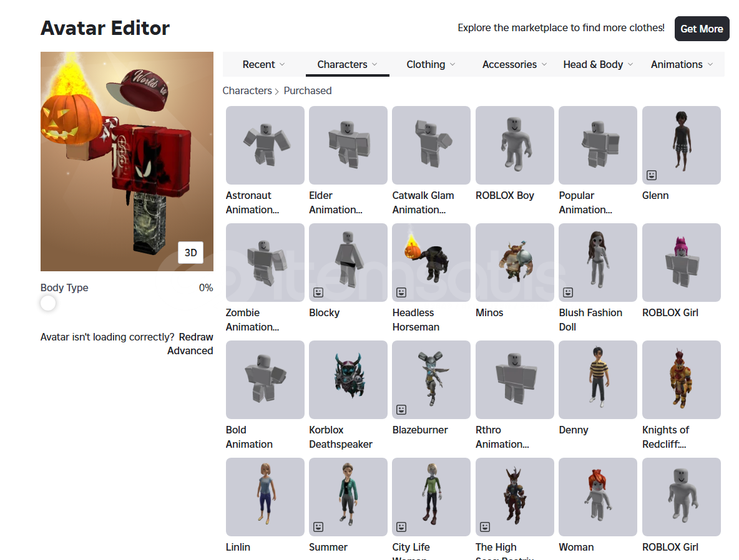The image size is (739, 560).
Task: Select the City Life Woman thumbnail
Action: tap(431, 497)
